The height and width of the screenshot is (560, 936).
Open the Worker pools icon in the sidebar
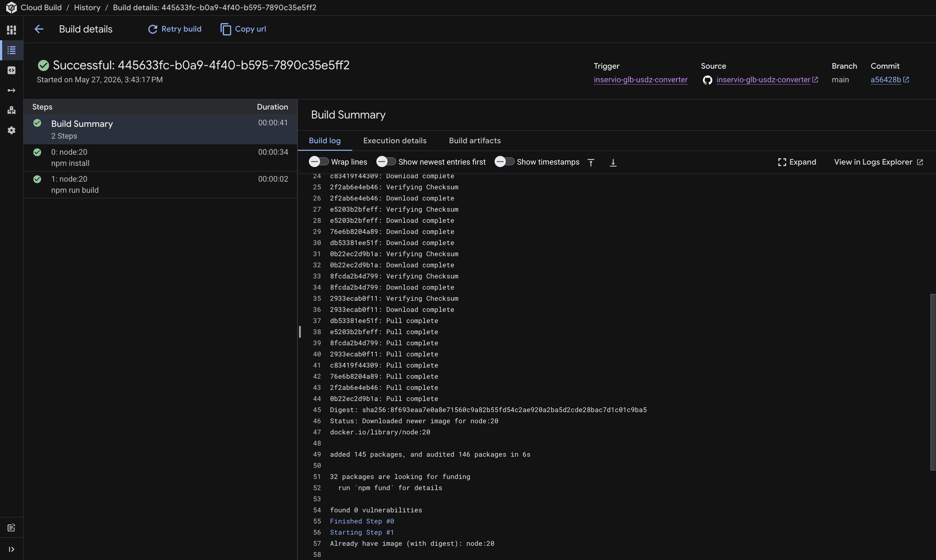coord(11,110)
